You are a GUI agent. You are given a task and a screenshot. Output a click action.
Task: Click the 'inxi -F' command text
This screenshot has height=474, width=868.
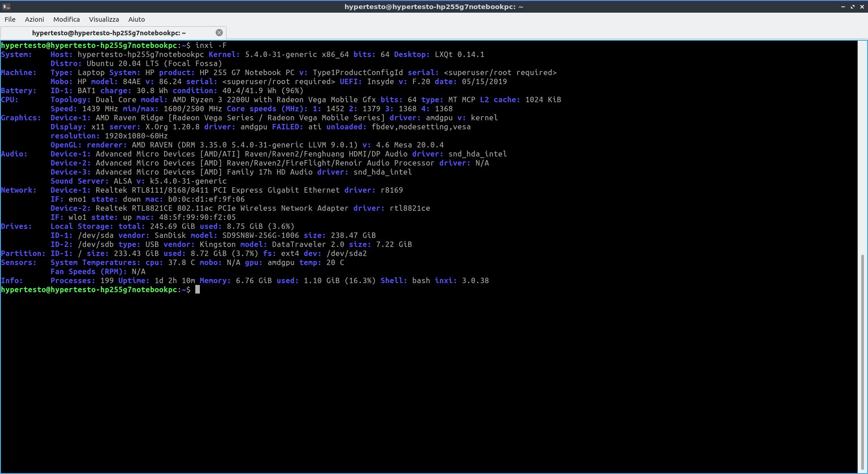(x=211, y=45)
